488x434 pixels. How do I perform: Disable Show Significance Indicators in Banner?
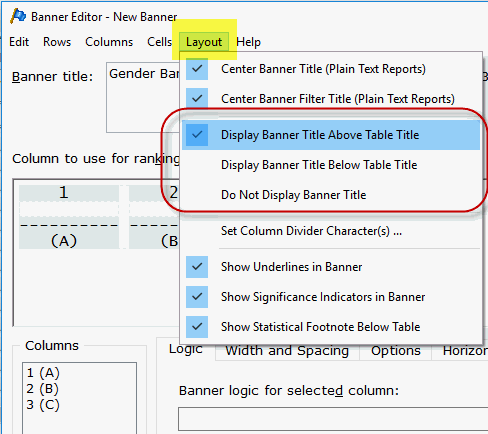coord(331,297)
